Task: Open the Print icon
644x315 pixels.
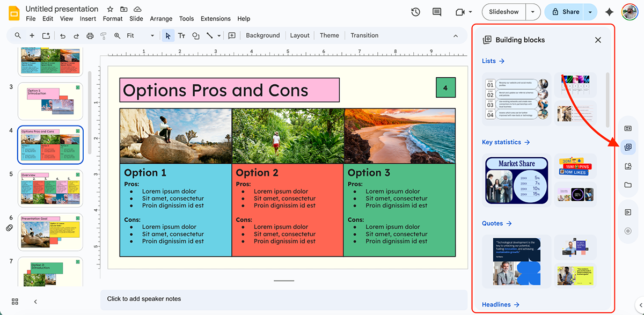Action: (90, 35)
